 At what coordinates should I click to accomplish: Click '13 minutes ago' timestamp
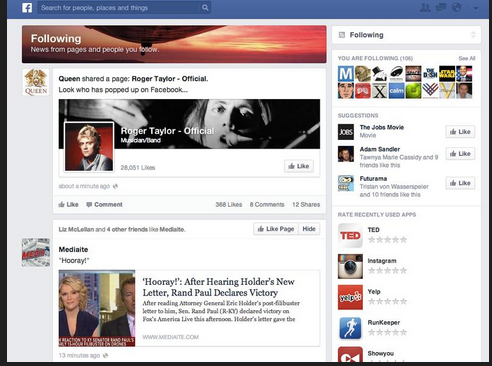79,355
